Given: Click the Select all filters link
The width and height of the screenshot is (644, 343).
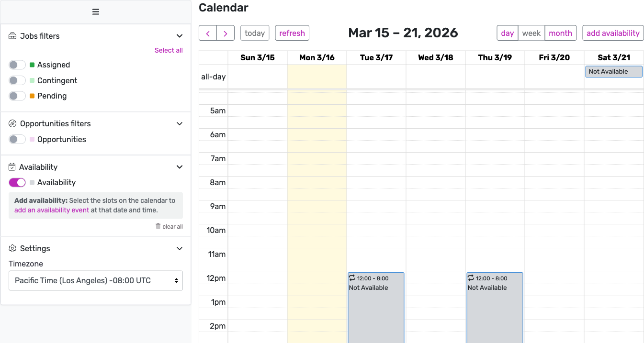Looking at the screenshot, I should 169,50.
